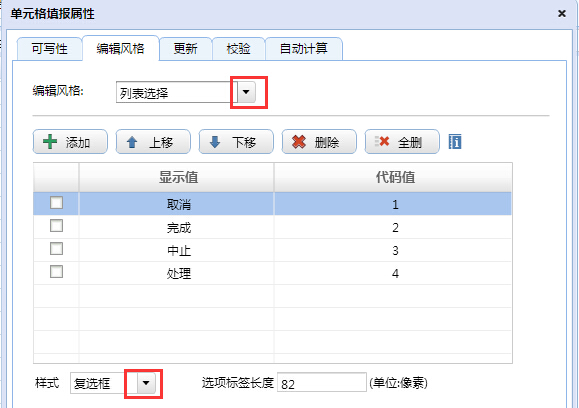Open the 自动计算 tab
Image resolution: width=579 pixels, height=408 pixels.
tap(304, 49)
